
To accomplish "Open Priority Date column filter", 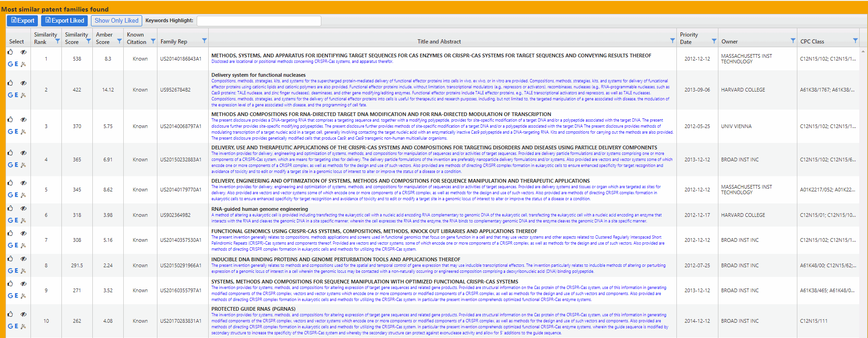I will tap(714, 41).
